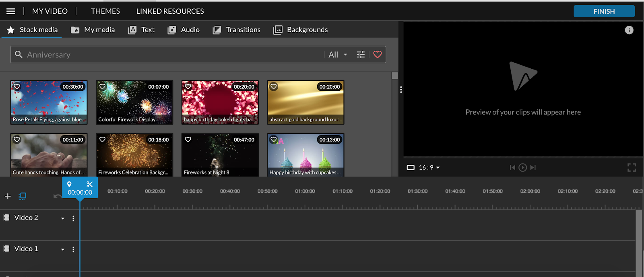
Task: Click the info icon in preview panel
Action: (629, 30)
